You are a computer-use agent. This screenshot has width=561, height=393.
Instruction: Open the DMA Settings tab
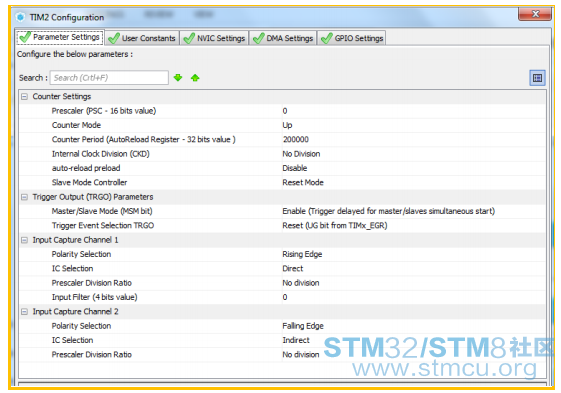coord(283,38)
